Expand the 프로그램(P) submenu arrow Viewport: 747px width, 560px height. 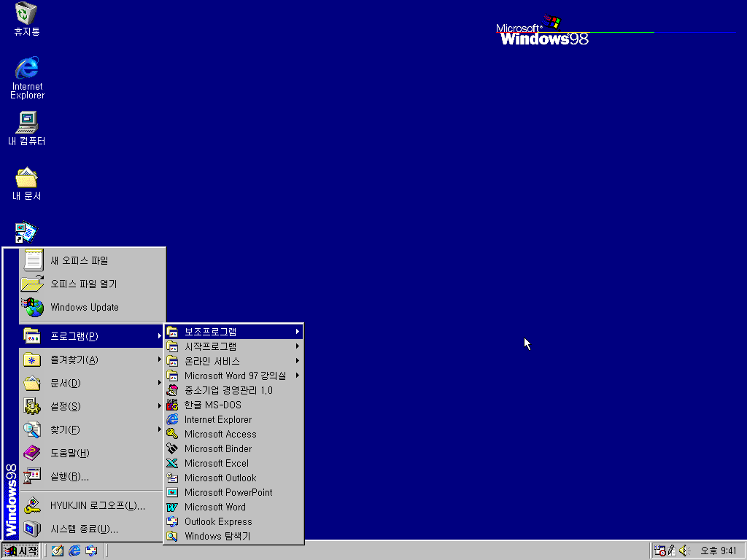click(159, 336)
